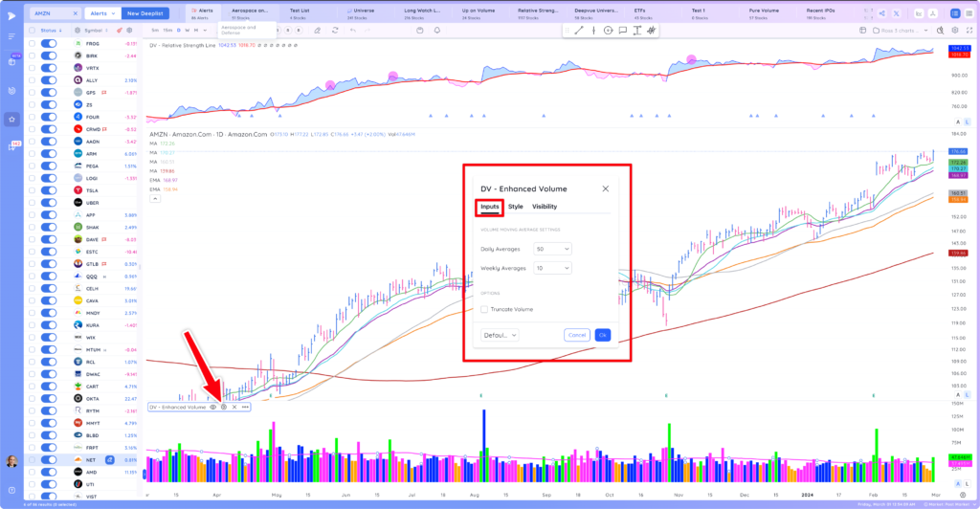980x509 pixels.
Task: Select the CRWD row in watchlist
Action: 81,129
